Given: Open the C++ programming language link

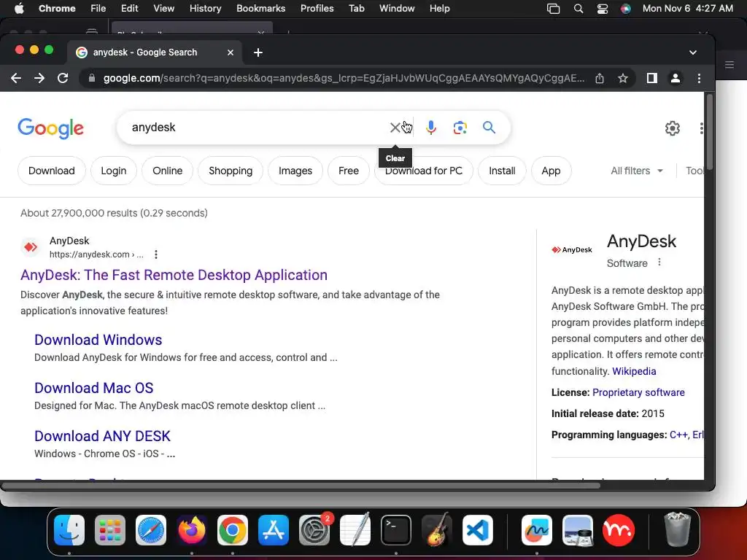Looking at the screenshot, I should click(678, 435).
